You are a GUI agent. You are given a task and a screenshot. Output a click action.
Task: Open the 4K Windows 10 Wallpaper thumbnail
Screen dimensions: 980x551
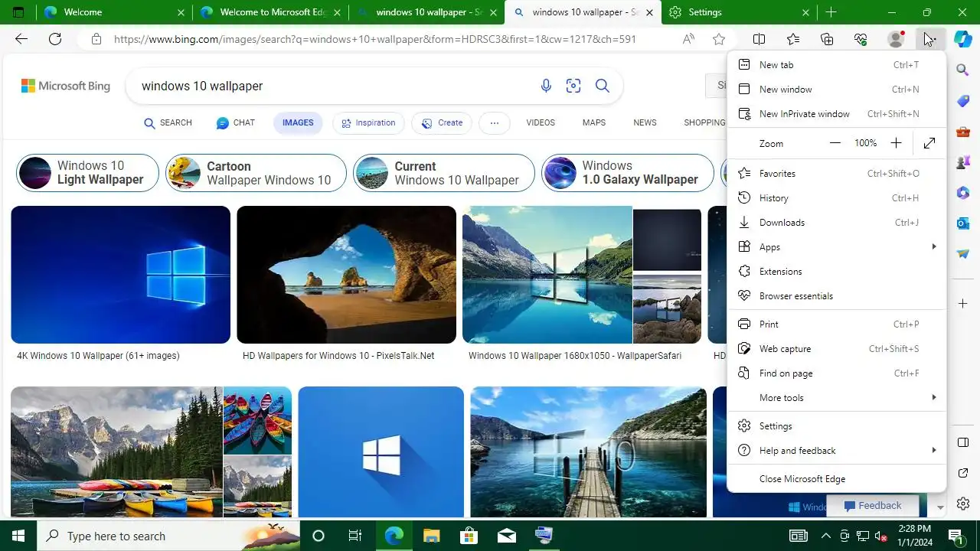120,275
